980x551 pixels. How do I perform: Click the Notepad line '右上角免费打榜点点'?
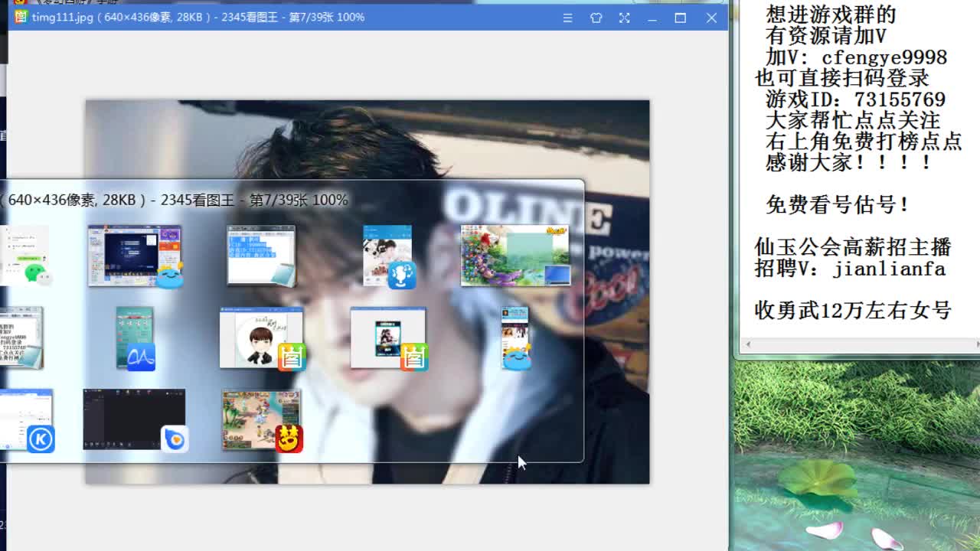(x=864, y=142)
